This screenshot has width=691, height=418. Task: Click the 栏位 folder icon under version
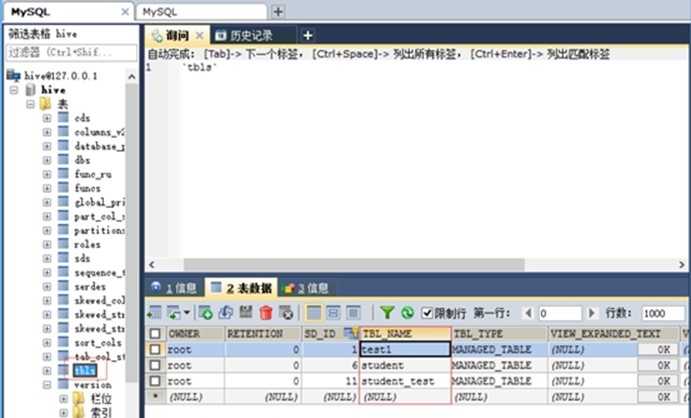(x=79, y=399)
